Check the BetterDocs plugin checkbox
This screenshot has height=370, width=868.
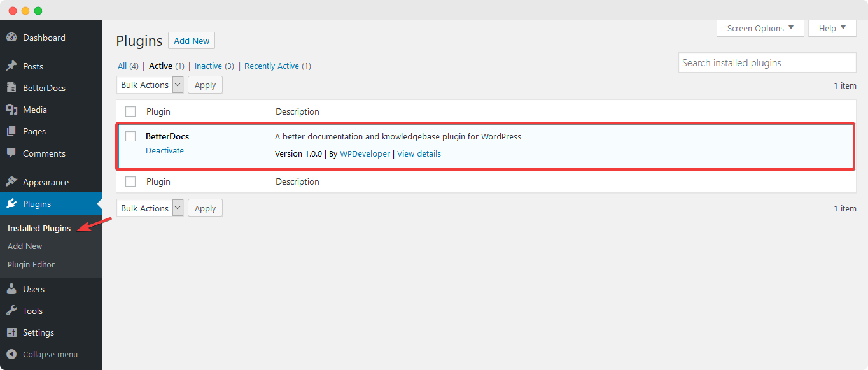[130, 136]
